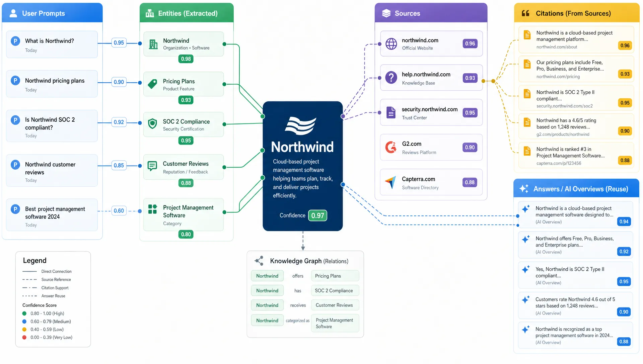Click the Capterra.com arrow logo icon

click(x=391, y=182)
